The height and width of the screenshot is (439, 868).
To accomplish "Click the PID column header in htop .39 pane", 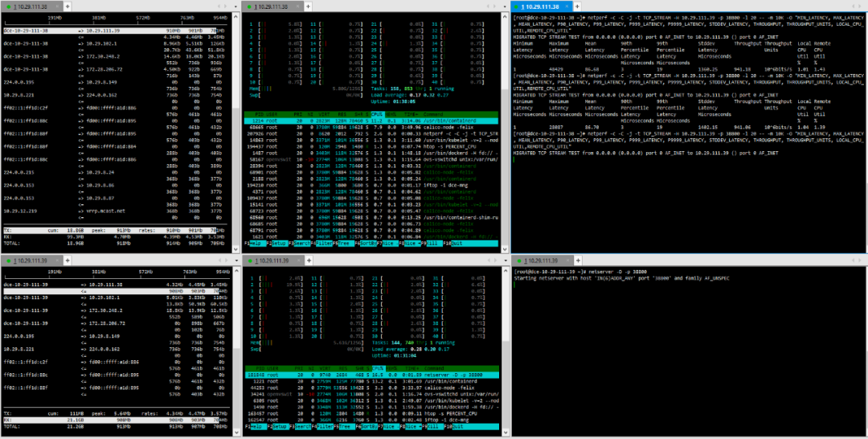I will pyautogui.click(x=260, y=367).
